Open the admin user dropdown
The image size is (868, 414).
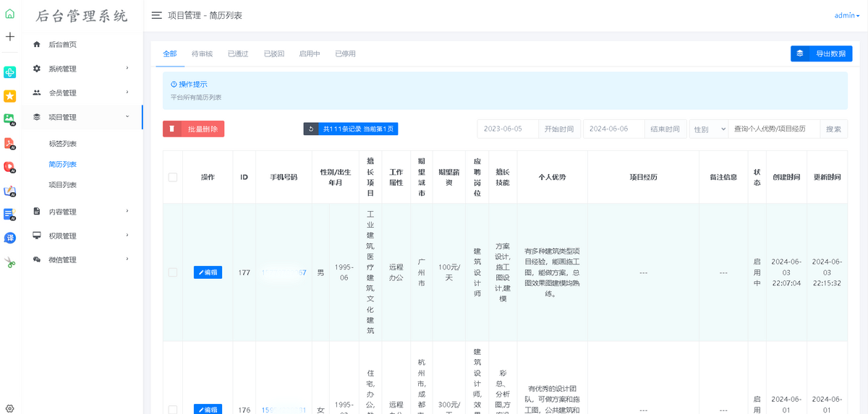847,15
